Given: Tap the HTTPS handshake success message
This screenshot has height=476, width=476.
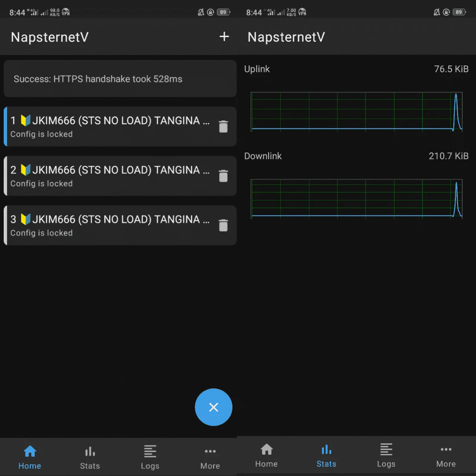Looking at the screenshot, I should 120,79.
